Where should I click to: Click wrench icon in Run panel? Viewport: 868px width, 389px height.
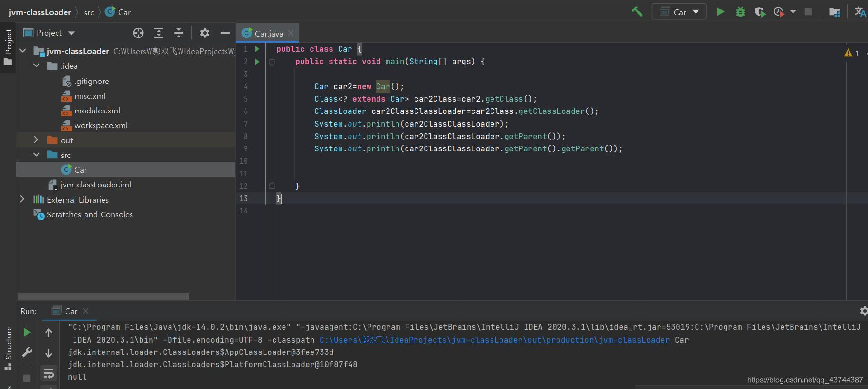coord(27,352)
